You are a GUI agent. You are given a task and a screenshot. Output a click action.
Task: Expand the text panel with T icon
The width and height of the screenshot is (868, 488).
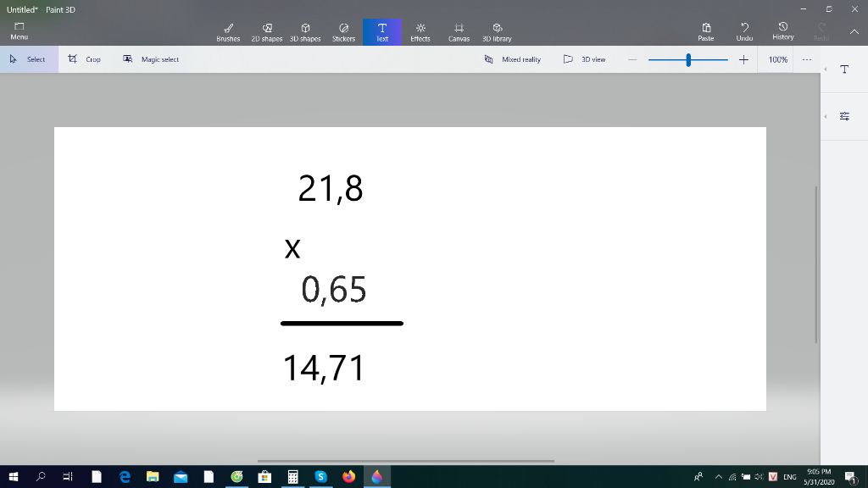click(x=844, y=69)
